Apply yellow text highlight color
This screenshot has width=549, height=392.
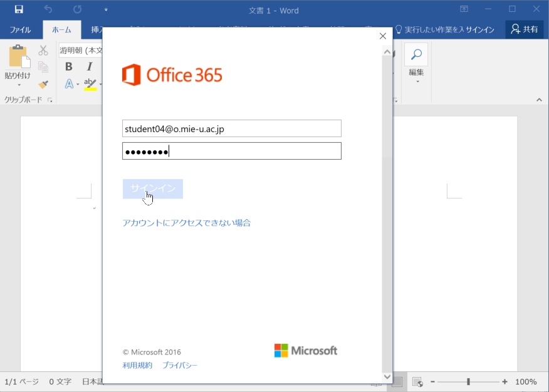[x=90, y=85]
